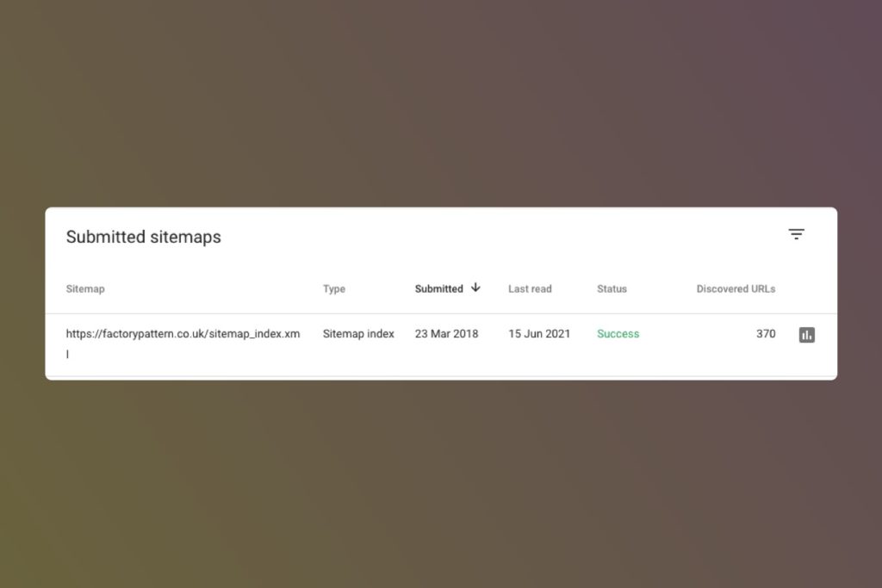The image size is (882, 588).
Task: Select the Type column header
Action: [333, 288]
